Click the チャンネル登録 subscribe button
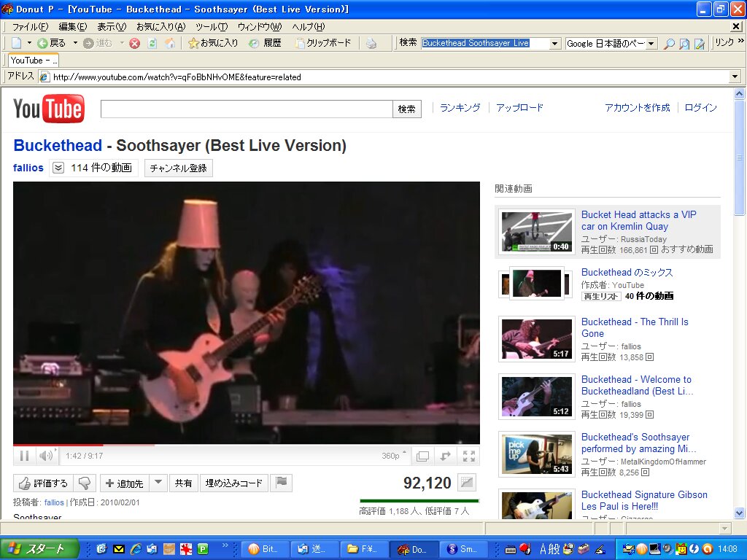Screen dimensions: 747x560 178,168
